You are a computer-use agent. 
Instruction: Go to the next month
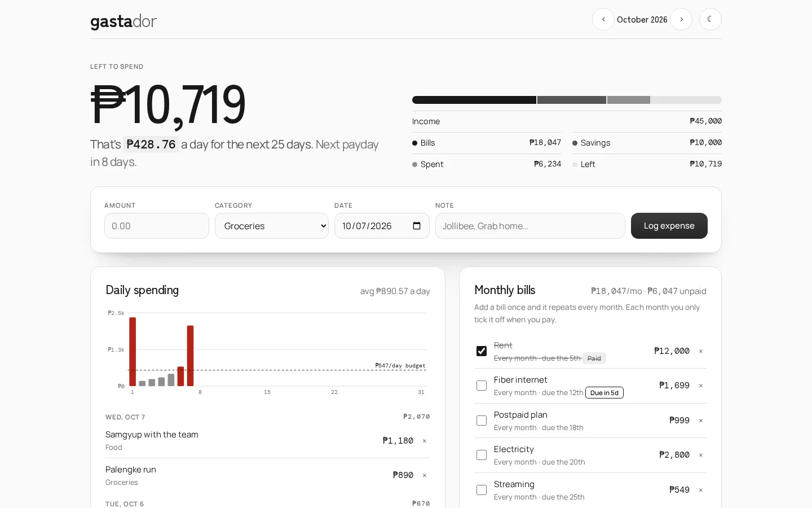[681, 19]
